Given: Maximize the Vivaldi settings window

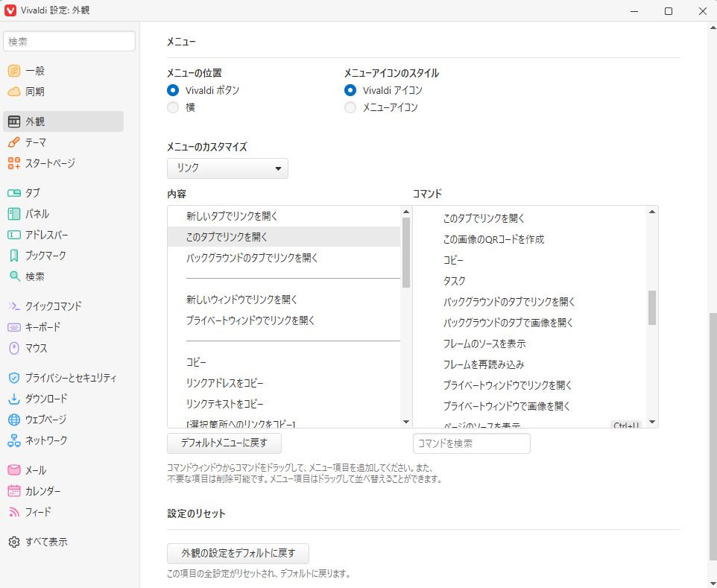Looking at the screenshot, I should pyautogui.click(x=669, y=11).
